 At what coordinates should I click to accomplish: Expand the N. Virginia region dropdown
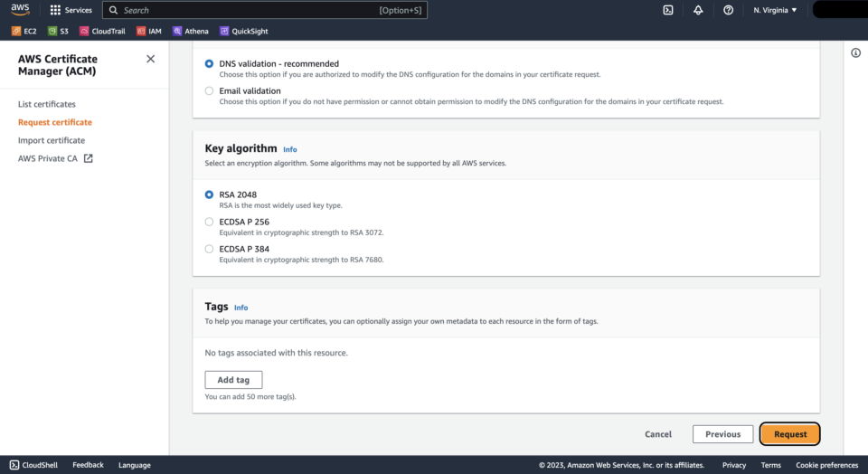pyautogui.click(x=775, y=10)
